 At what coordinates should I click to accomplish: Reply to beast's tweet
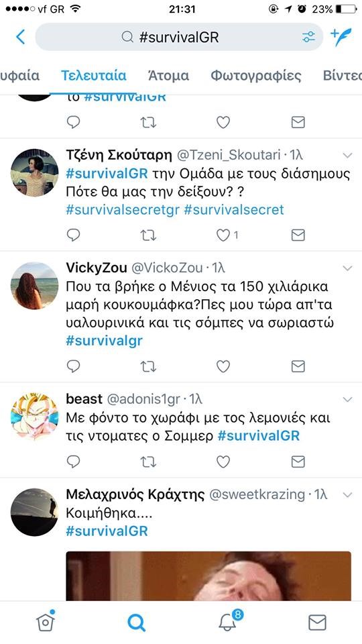point(73,462)
